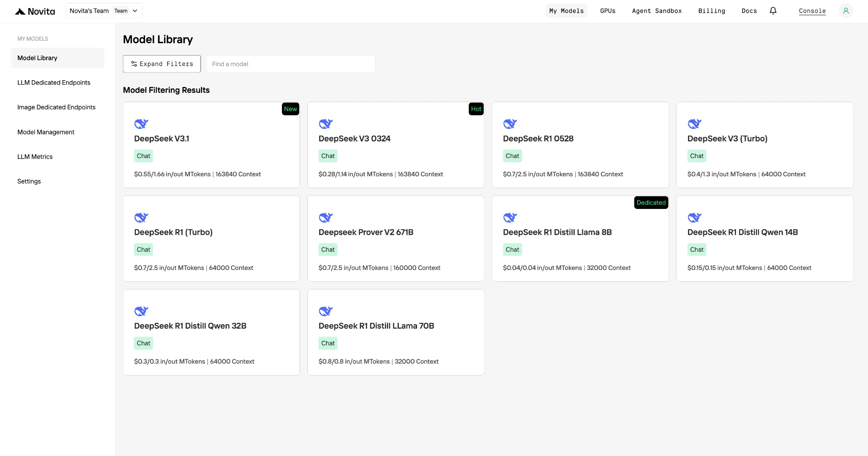Open DeepSeek R1 Distill Qwen 14B title
The width and height of the screenshot is (868, 456).
pos(743,232)
